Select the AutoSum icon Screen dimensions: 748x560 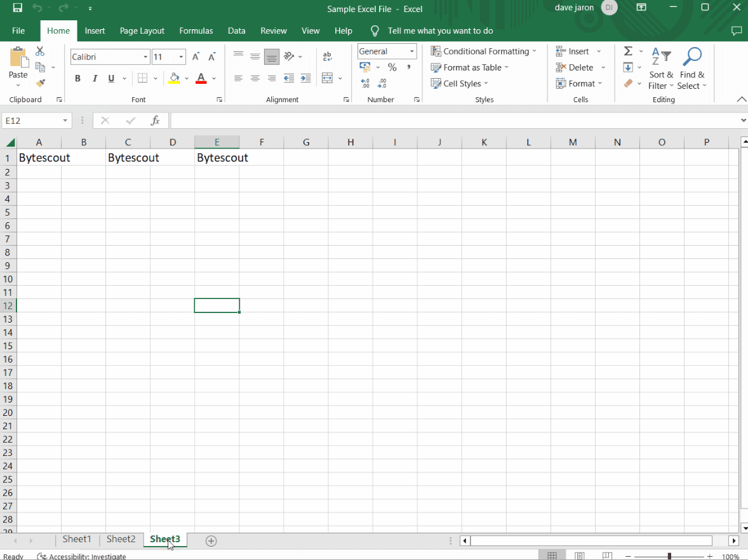click(627, 51)
